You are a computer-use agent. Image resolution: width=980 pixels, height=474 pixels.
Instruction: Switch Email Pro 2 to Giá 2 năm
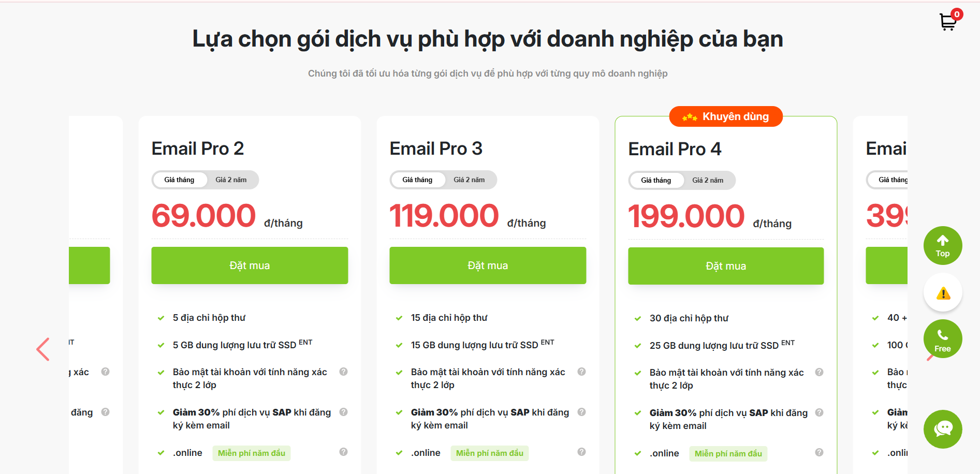coord(231,180)
